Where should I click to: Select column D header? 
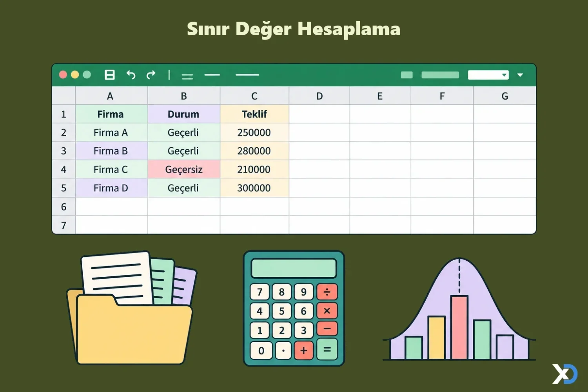click(x=319, y=96)
